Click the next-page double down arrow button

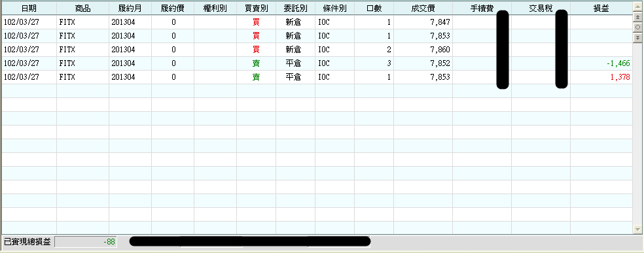(637, 37)
